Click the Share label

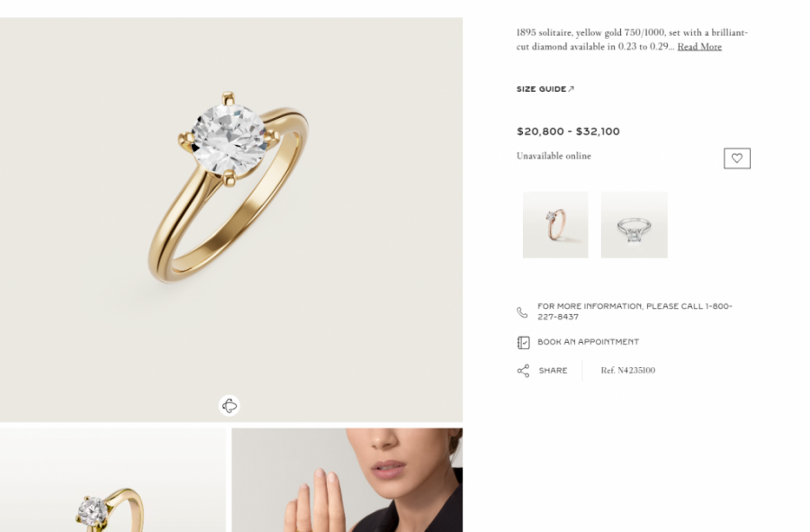(553, 370)
